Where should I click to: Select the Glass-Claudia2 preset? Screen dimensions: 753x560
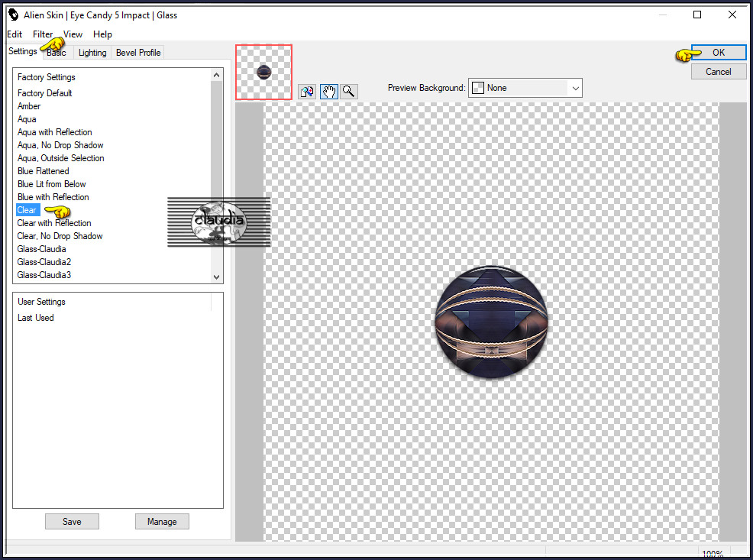coord(44,262)
